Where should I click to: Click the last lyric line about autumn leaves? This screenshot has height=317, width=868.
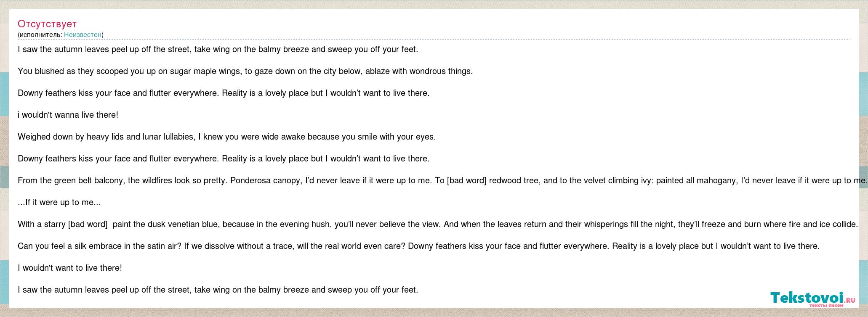218,290
